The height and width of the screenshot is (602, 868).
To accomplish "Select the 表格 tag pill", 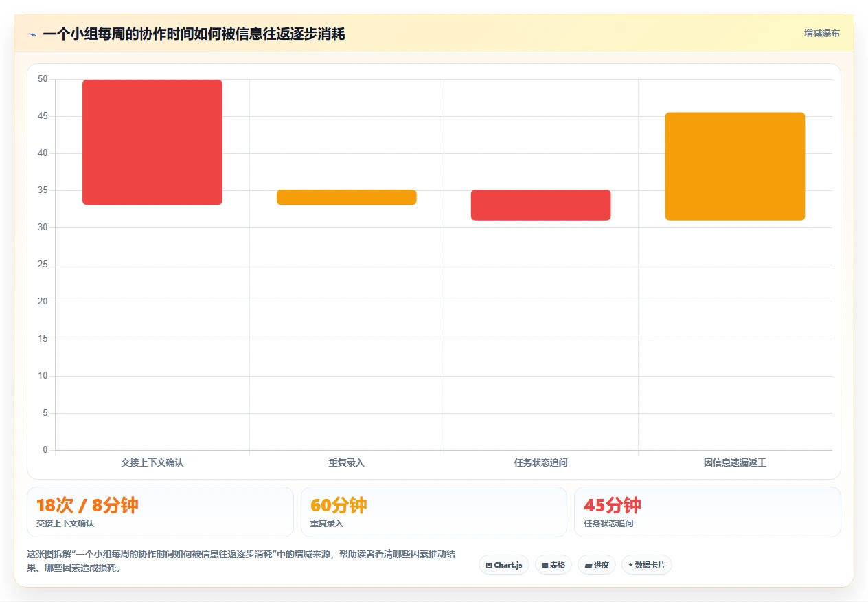I will (x=553, y=565).
